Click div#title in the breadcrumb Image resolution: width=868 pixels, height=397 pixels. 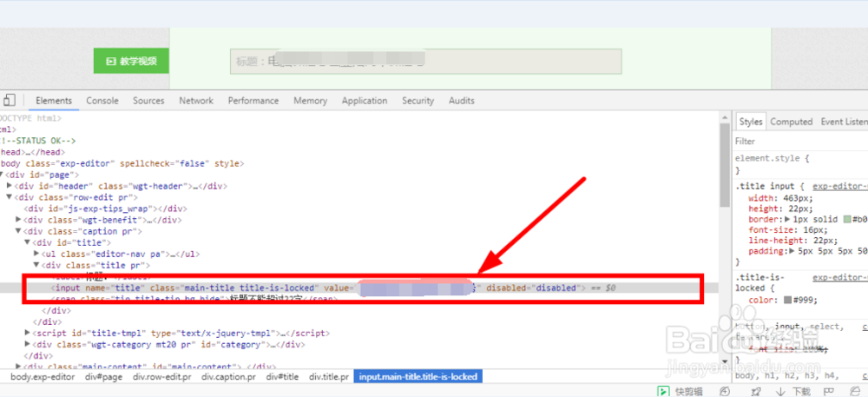tap(282, 376)
